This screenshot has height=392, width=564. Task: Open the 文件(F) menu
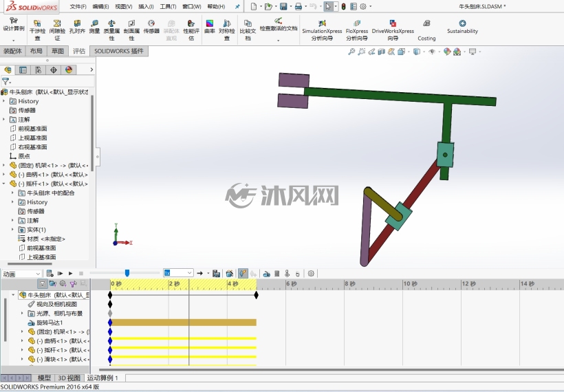click(78, 6)
